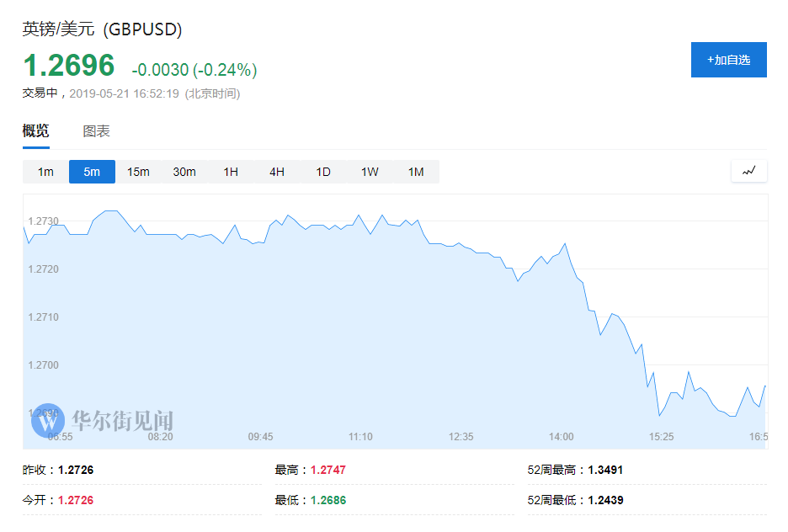Show the 1D daily chart
The width and height of the screenshot is (788, 532).
323,172
